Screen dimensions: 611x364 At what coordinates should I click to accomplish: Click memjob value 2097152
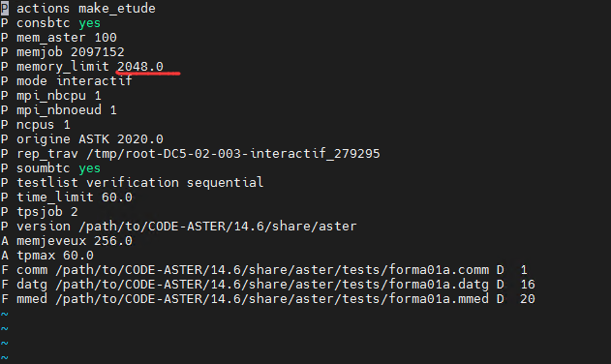[98, 52]
